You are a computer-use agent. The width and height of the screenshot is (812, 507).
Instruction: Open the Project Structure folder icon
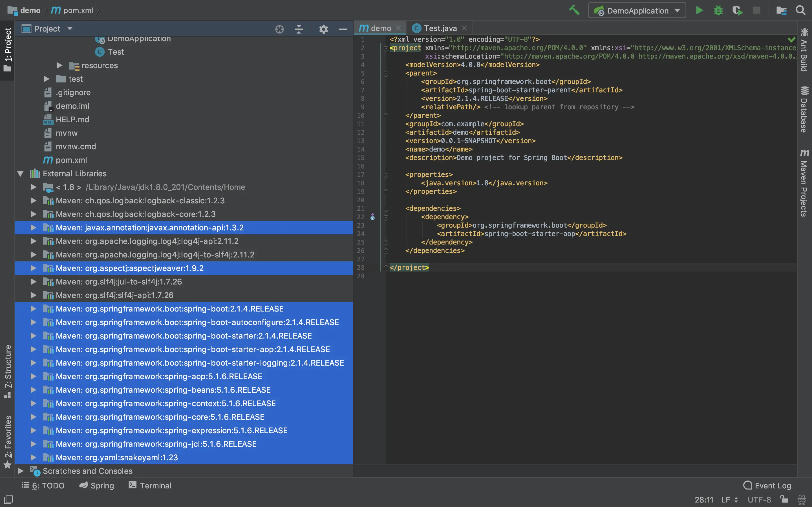click(781, 10)
